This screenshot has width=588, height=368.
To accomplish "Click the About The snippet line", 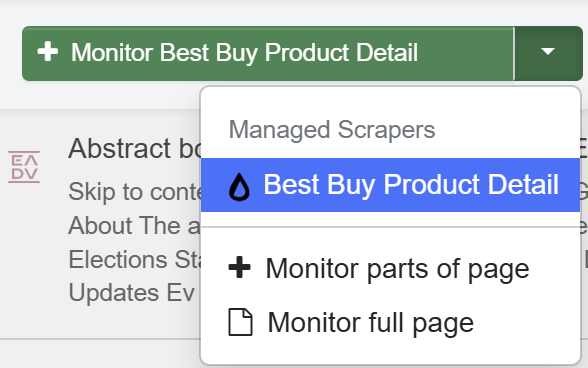I will tap(135, 225).
